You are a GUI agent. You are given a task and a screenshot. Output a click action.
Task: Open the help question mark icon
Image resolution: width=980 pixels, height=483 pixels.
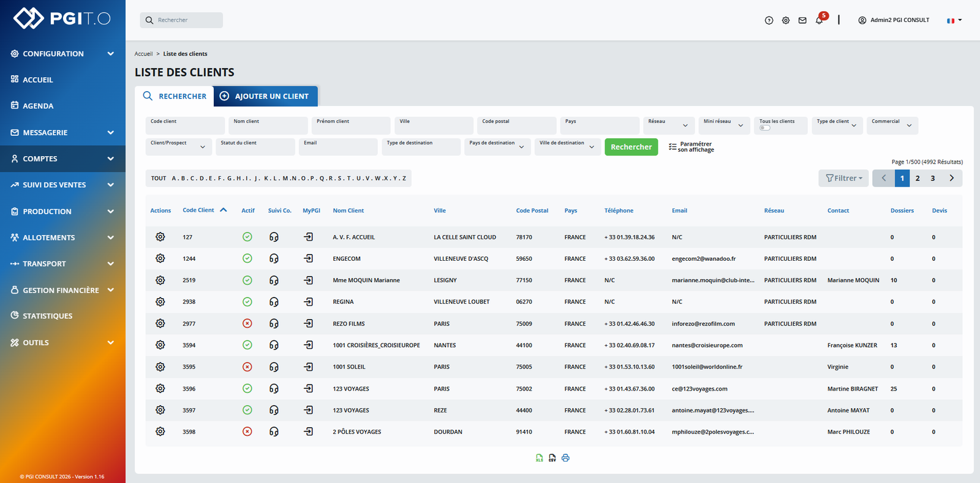tap(769, 20)
